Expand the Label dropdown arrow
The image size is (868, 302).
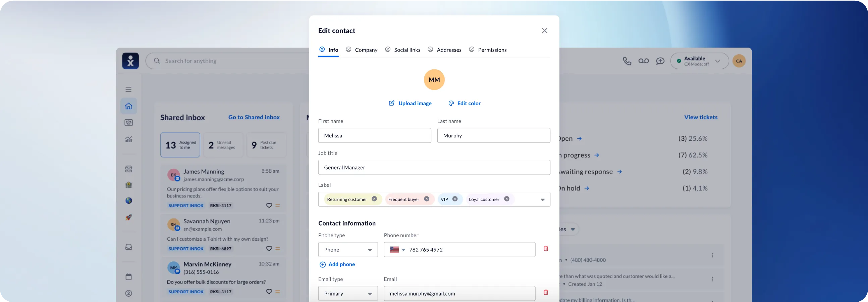coord(543,200)
